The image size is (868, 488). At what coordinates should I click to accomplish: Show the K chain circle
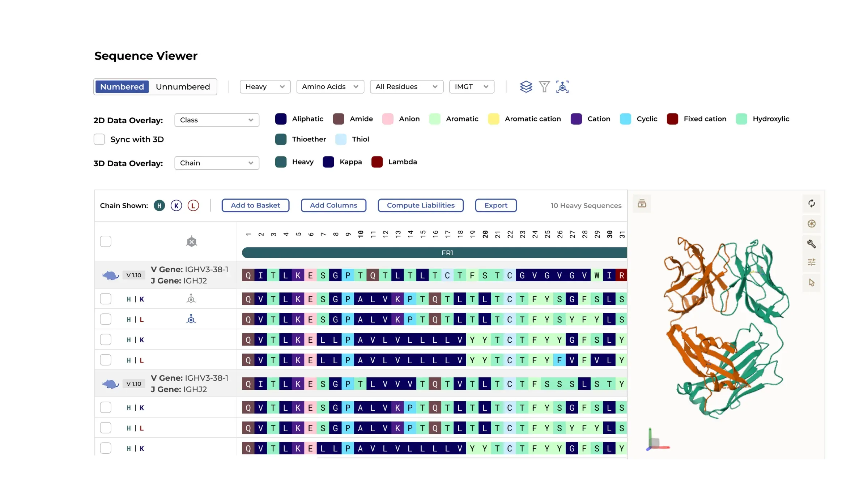pos(176,206)
